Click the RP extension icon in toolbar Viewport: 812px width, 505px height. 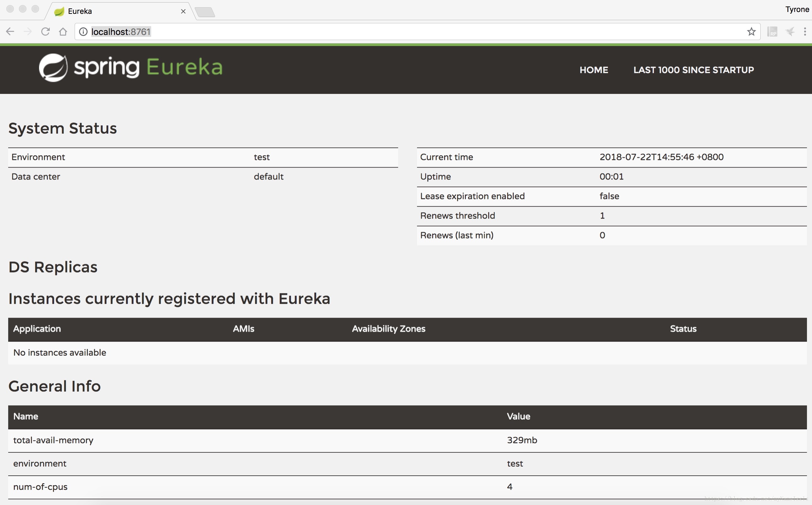(772, 32)
